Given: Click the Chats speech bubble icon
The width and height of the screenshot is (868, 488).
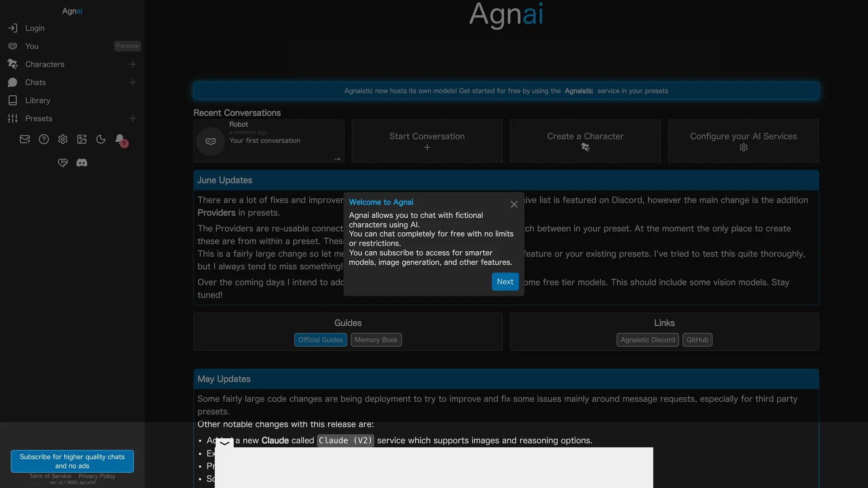Looking at the screenshot, I should [13, 82].
